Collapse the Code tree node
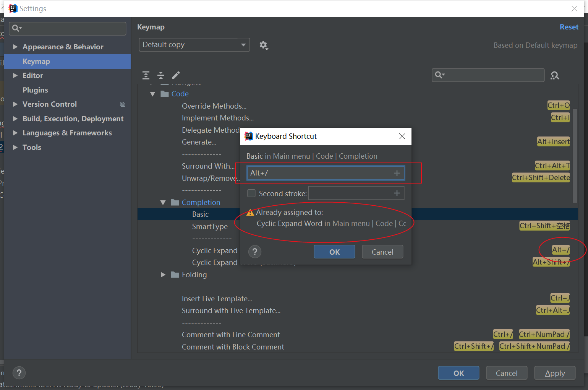Viewport: 588px width, 390px height. [x=153, y=94]
